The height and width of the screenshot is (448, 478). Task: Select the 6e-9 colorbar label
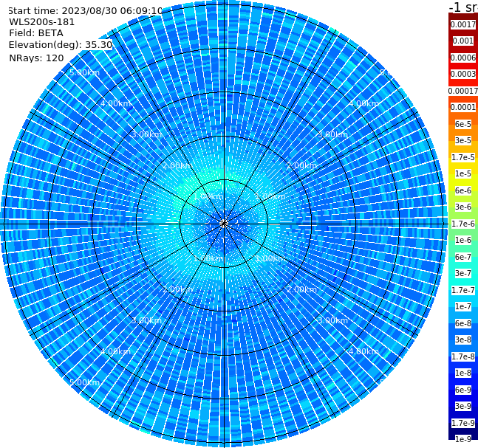click(x=463, y=390)
